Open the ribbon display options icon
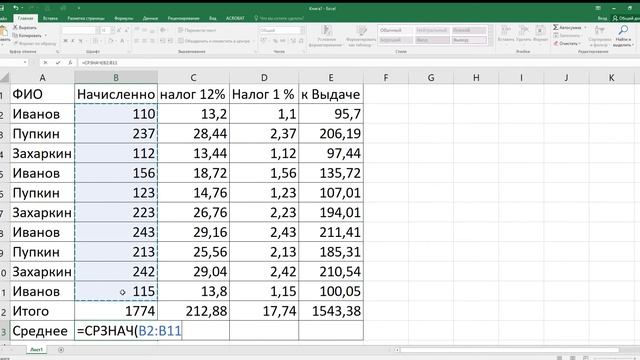Viewport: 640px width, 360px height. point(598,8)
